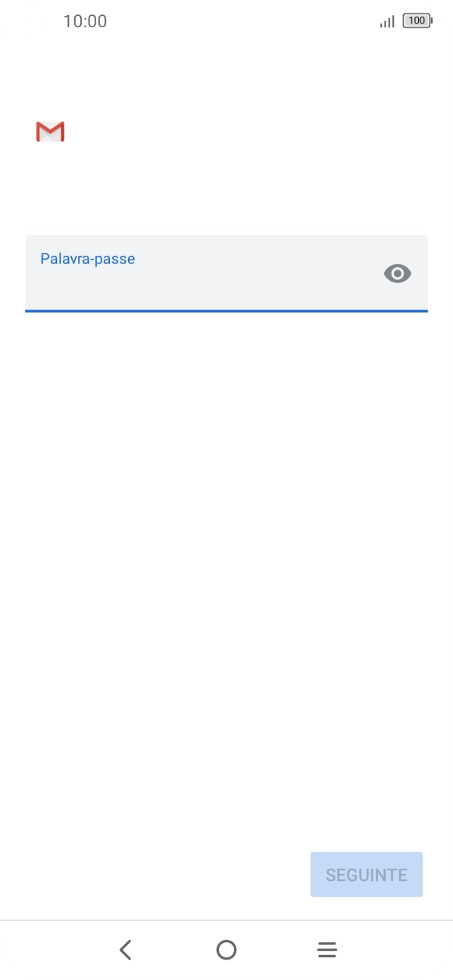Go back with the navigation arrow
Viewport: 453px width, 980px height.
pos(126,950)
